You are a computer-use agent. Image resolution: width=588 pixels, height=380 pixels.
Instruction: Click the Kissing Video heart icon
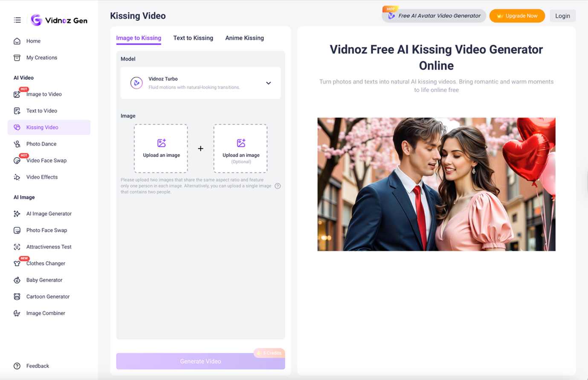point(17,127)
